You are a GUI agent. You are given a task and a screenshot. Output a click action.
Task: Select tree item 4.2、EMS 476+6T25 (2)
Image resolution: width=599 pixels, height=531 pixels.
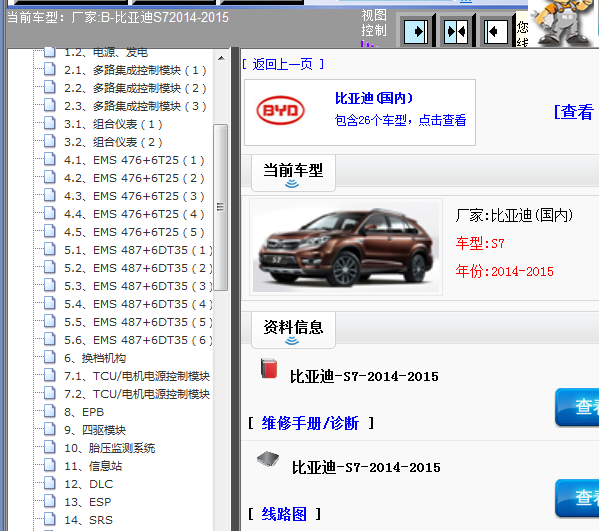(134, 178)
